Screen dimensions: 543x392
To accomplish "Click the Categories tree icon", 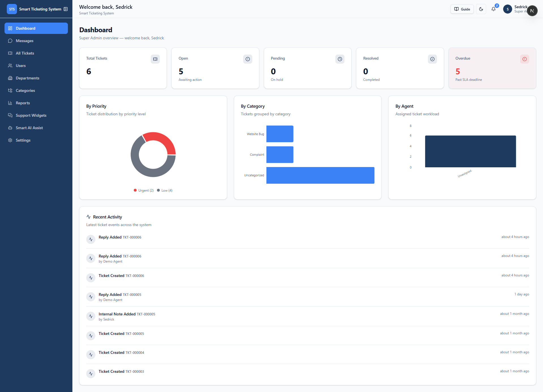I will (10, 90).
